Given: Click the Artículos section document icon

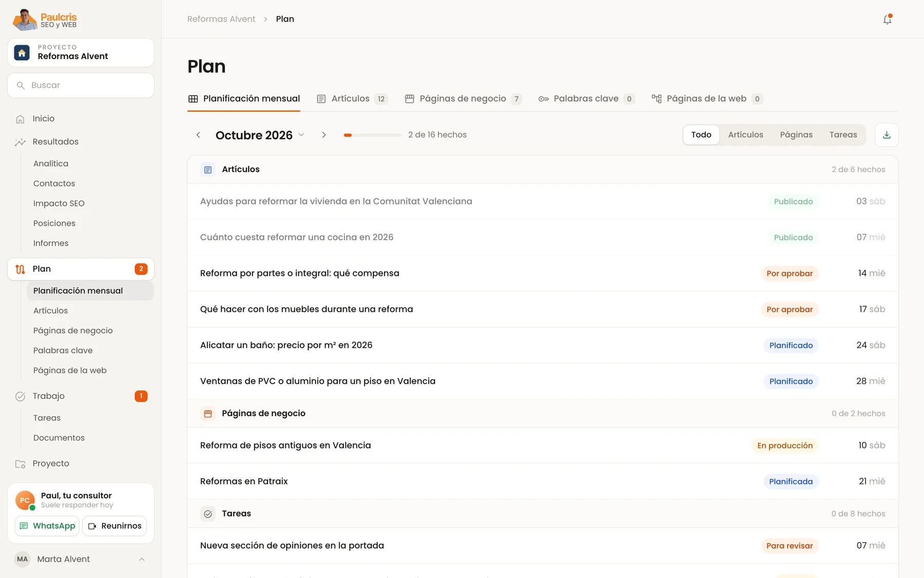Looking at the screenshot, I should 208,170.
